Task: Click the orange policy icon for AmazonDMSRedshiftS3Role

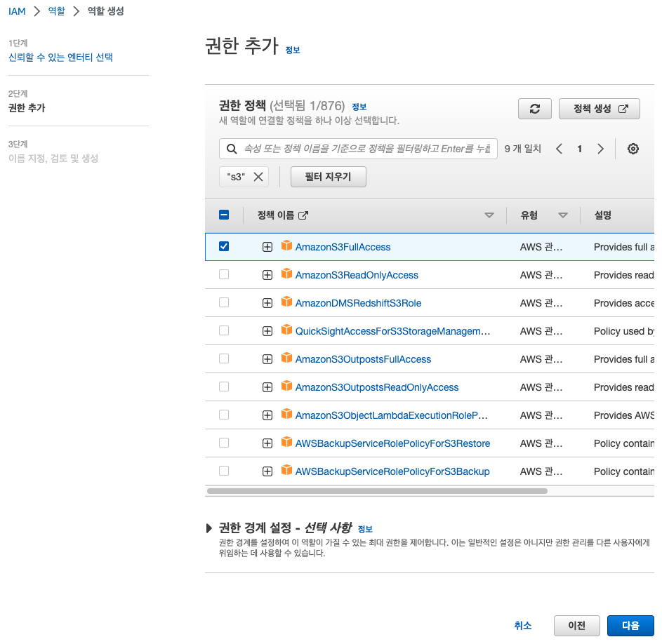Action: (x=286, y=302)
